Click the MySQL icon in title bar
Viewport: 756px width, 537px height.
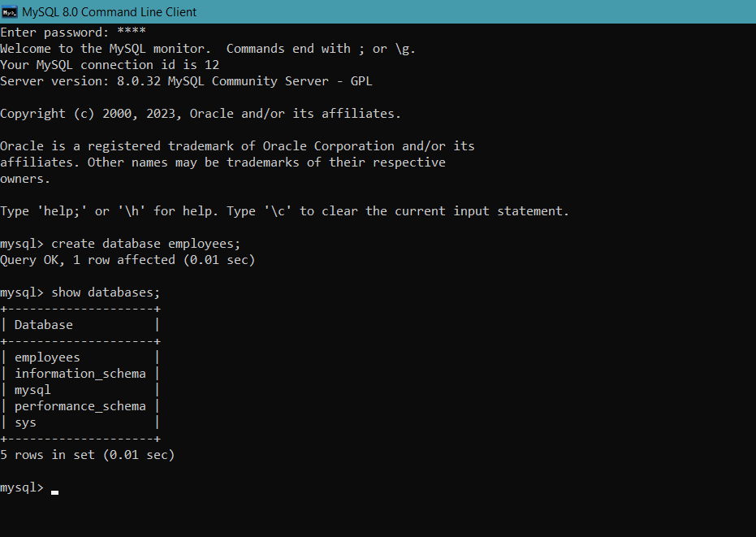(9, 11)
